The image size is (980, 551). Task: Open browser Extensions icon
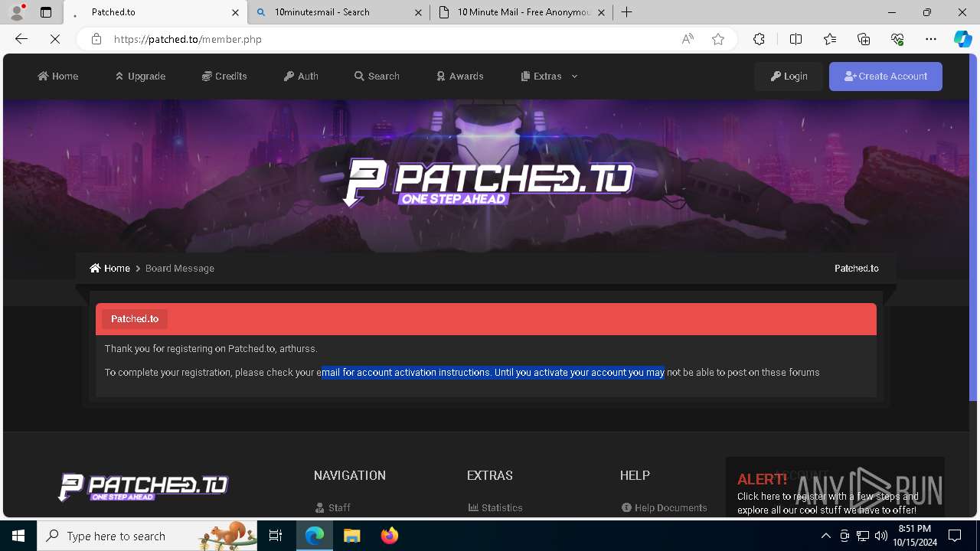759,39
